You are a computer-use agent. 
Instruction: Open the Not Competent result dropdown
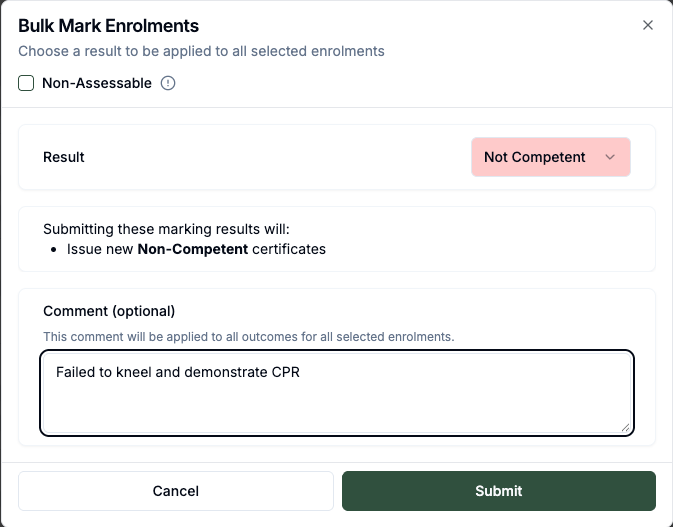550,157
